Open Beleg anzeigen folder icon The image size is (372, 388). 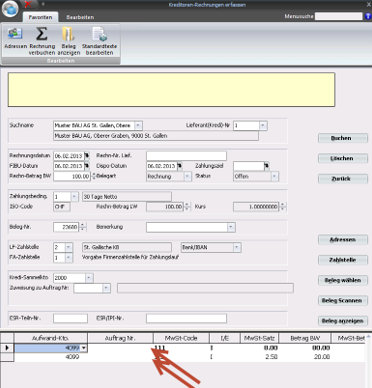(69, 40)
